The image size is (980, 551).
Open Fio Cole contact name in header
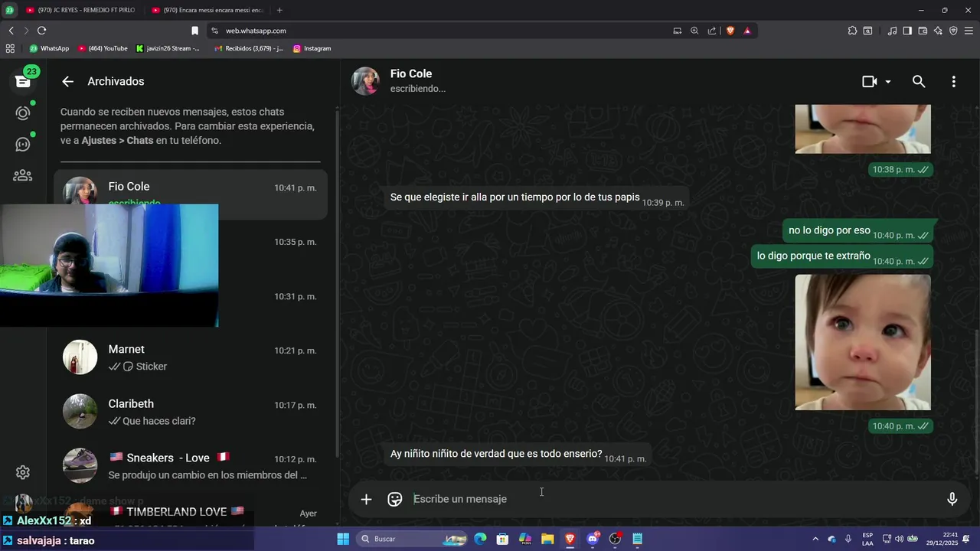(x=411, y=73)
